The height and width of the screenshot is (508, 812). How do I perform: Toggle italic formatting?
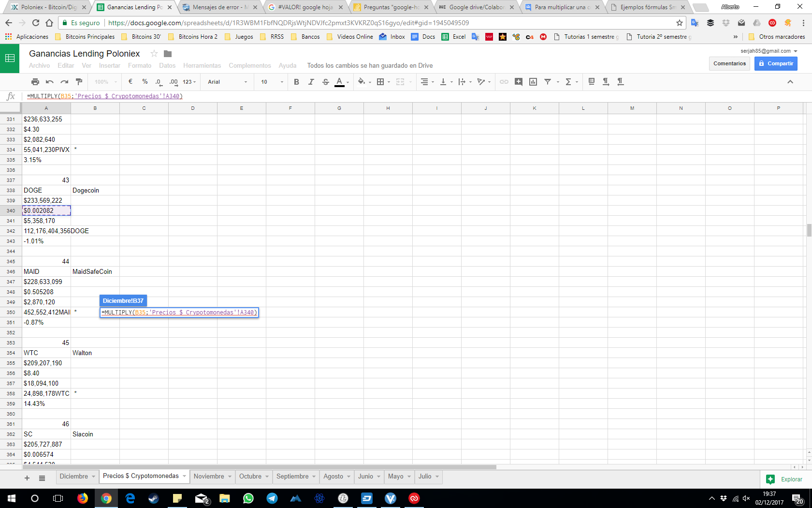click(x=311, y=82)
